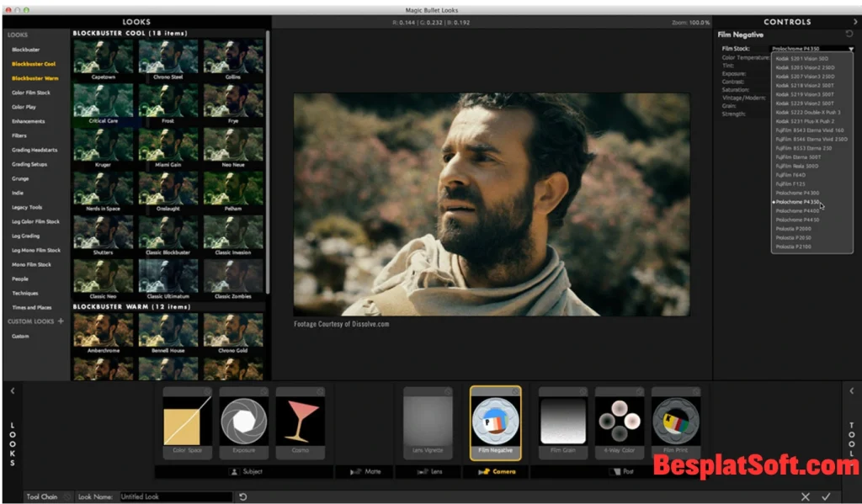
Task: Select the Film Print tool icon
Action: click(676, 418)
